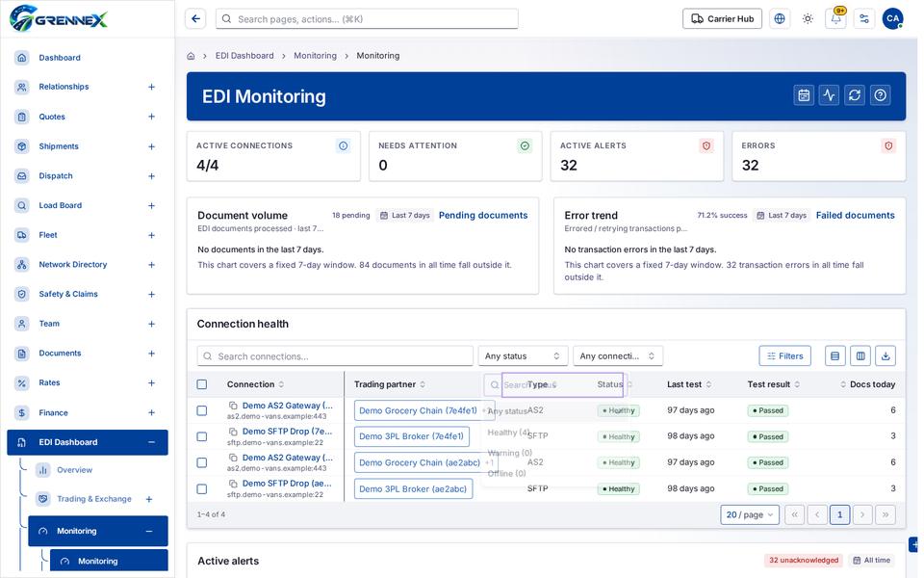Copy the first Demo AS2 Gateway connection icon
Image resolution: width=924 pixels, height=578 pixels.
(x=233, y=406)
